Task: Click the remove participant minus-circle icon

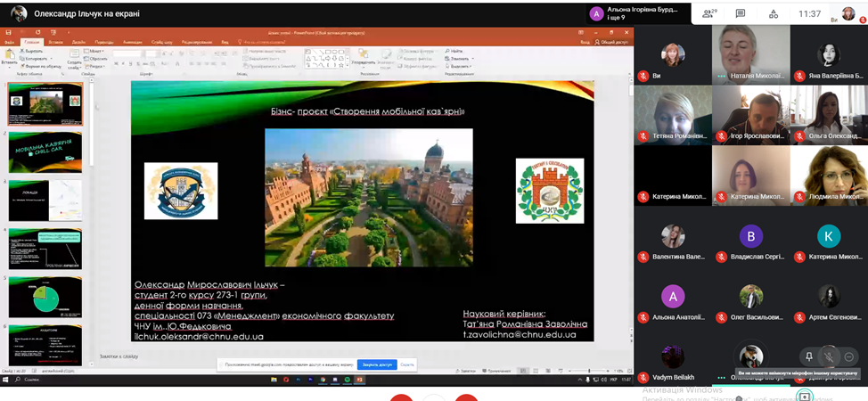Action: click(x=848, y=356)
